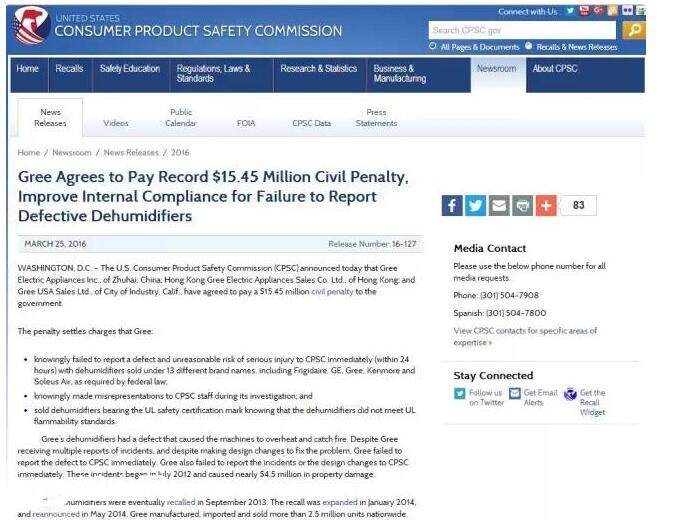This screenshot has height=520, width=688.
Task: View CPSC contacts for specific areas
Action: [525, 337]
